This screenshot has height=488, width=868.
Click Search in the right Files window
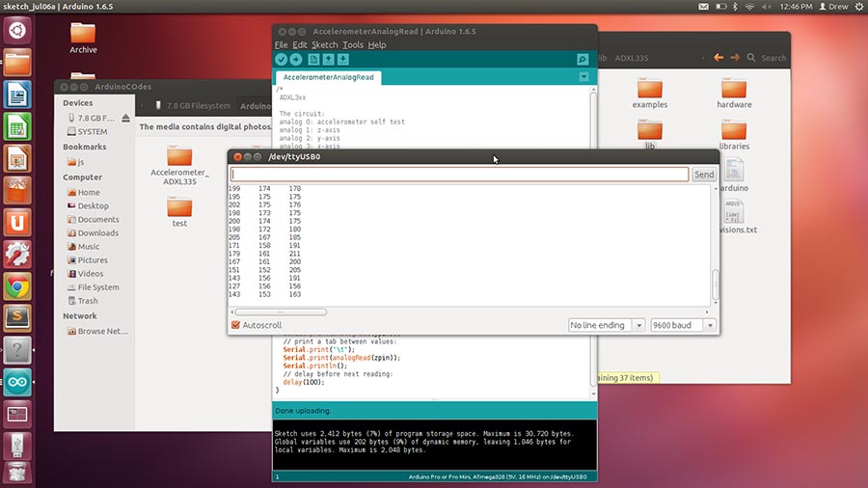[x=767, y=58]
